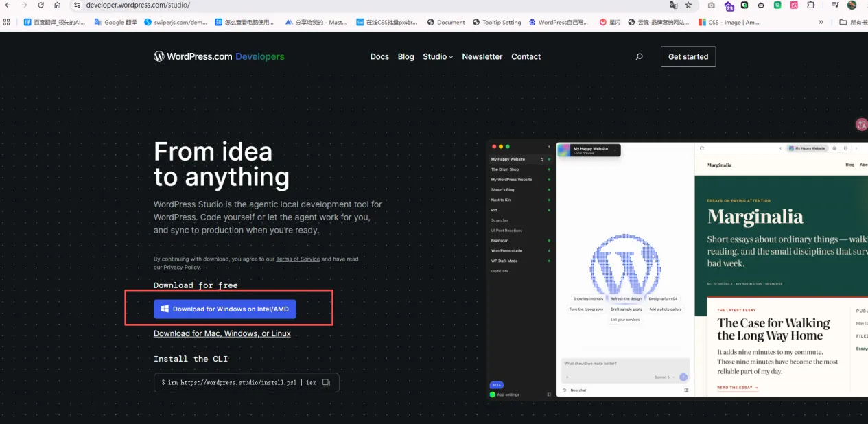
Task: Open the Blog navigation item
Action: click(x=406, y=56)
